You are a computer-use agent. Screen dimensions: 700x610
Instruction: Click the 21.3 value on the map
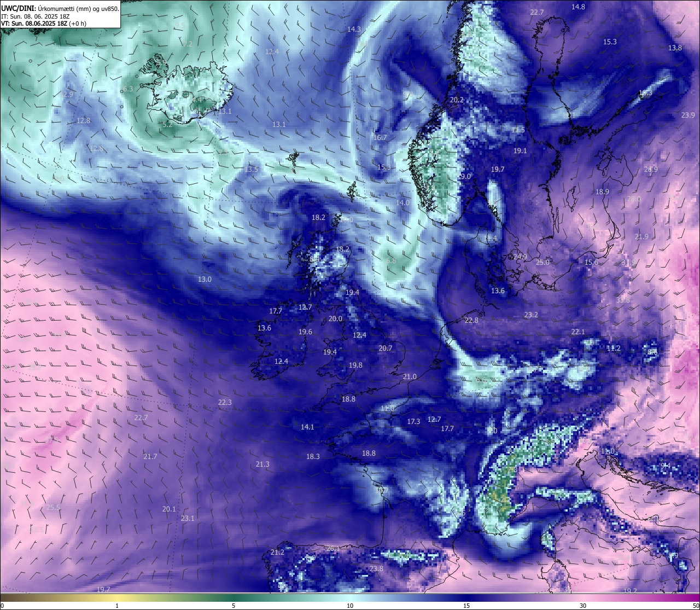coord(262,464)
